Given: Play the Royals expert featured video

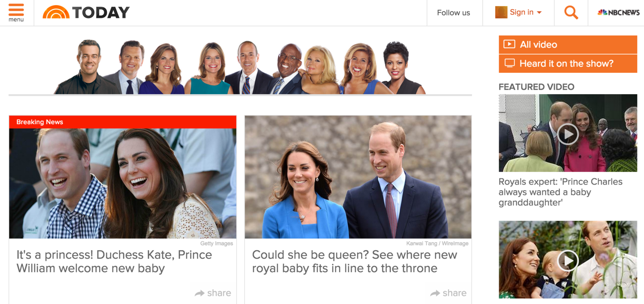Looking at the screenshot, I should coord(568,134).
